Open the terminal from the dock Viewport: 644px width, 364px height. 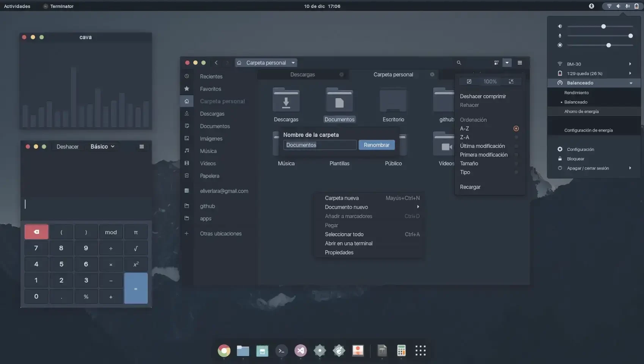coord(281,351)
